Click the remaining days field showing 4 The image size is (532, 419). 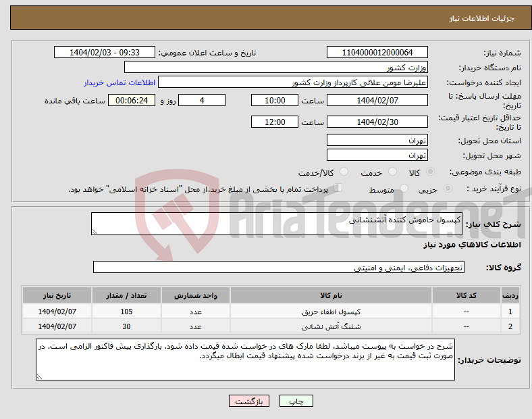click(202, 100)
